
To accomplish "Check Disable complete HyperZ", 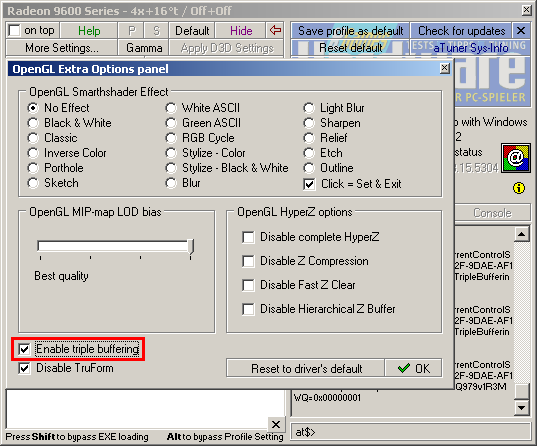I will pyautogui.click(x=248, y=237).
